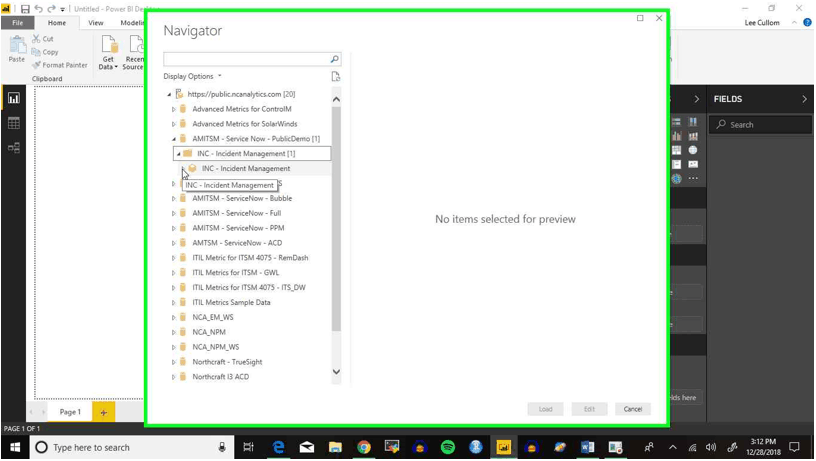816x461 pixels.
Task: Click the Lee Cullom account name
Action: [x=762, y=22]
